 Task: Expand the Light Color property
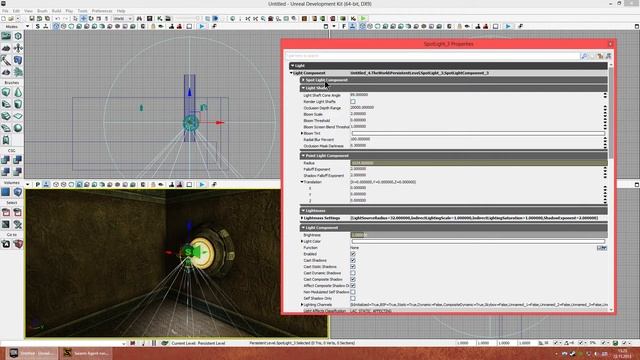coord(302,241)
